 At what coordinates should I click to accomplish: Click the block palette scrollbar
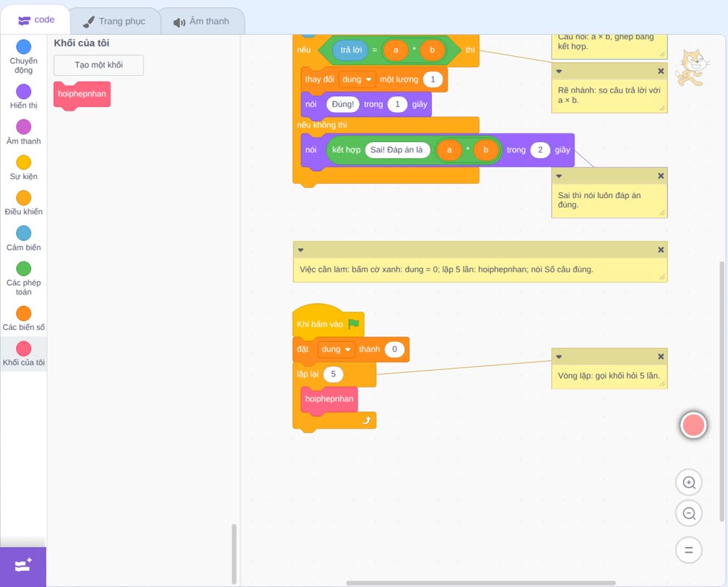(234, 554)
